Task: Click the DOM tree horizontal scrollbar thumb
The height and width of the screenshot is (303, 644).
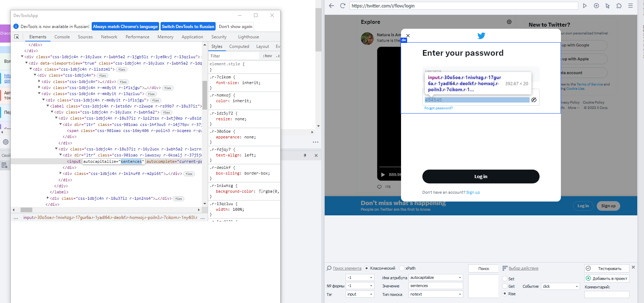Action: 26,210
